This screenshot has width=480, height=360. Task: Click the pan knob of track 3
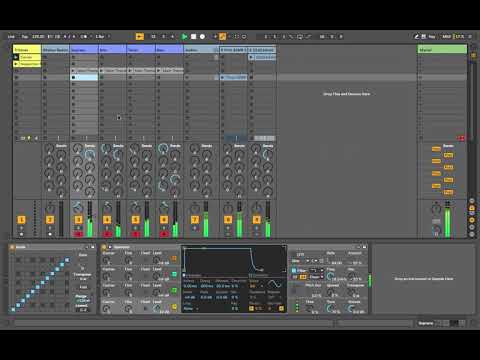point(78,208)
